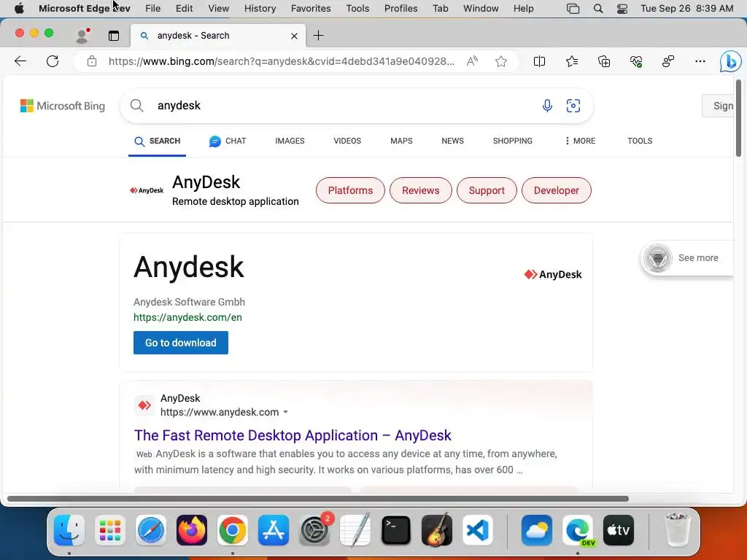The image size is (747, 560).
Task: Switch to the IMAGES tab
Action: (290, 141)
